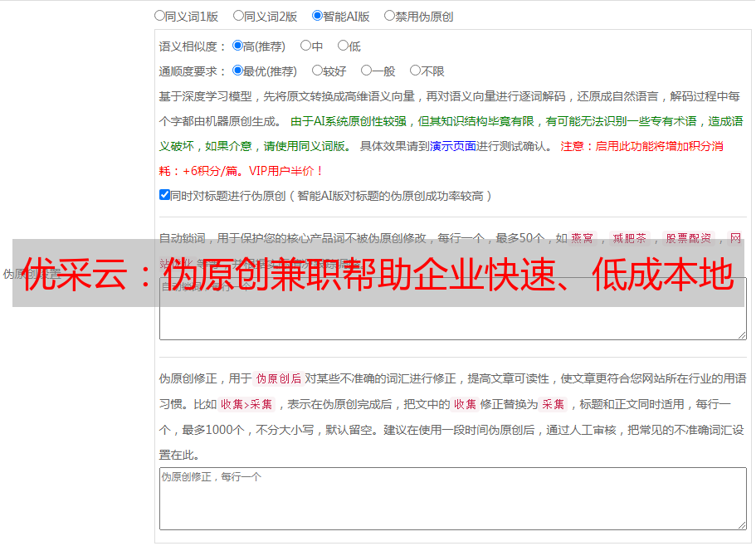Set 语义相似度 to 低
The width and height of the screenshot is (756, 546).
pos(343,46)
